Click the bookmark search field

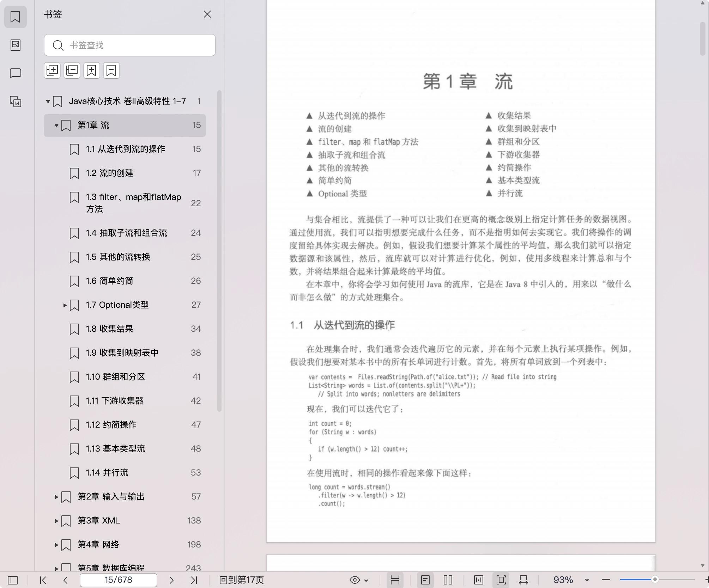130,45
